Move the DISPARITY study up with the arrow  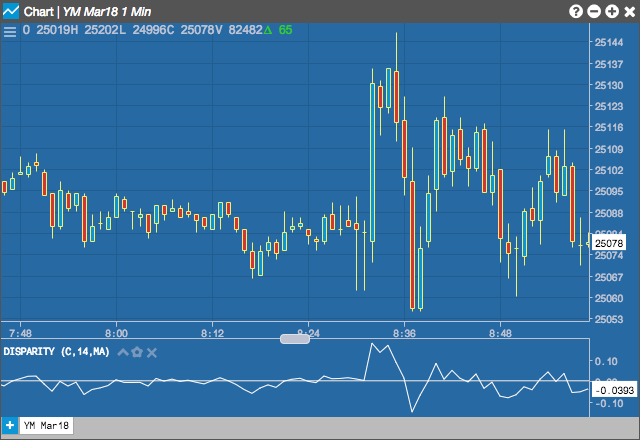[x=123, y=352]
